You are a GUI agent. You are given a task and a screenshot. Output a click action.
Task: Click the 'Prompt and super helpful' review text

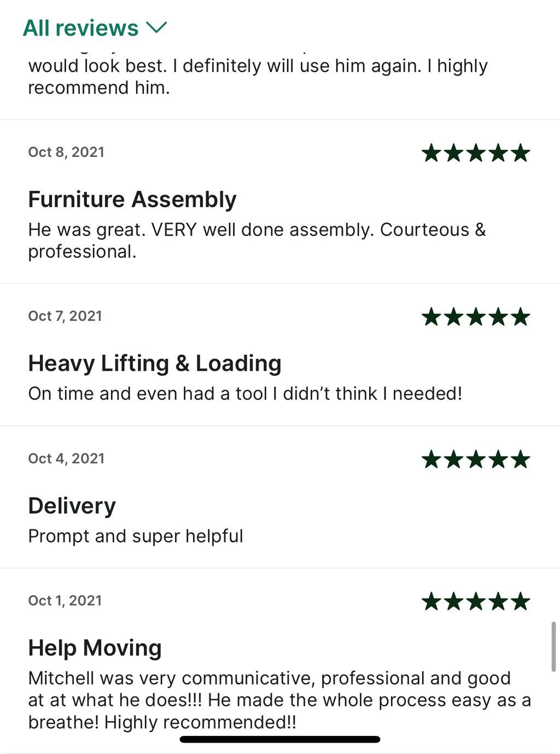click(x=136, y=536)
